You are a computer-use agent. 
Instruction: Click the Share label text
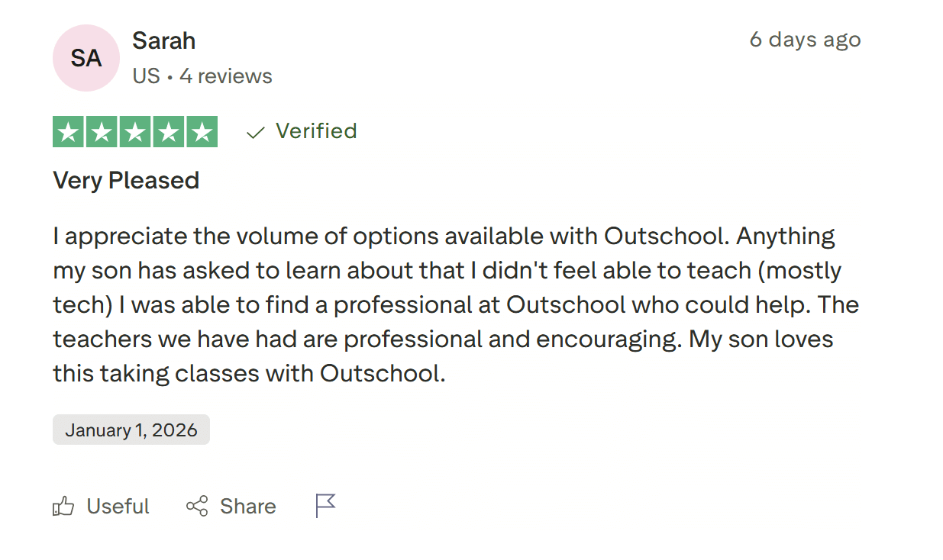[248, 506]
